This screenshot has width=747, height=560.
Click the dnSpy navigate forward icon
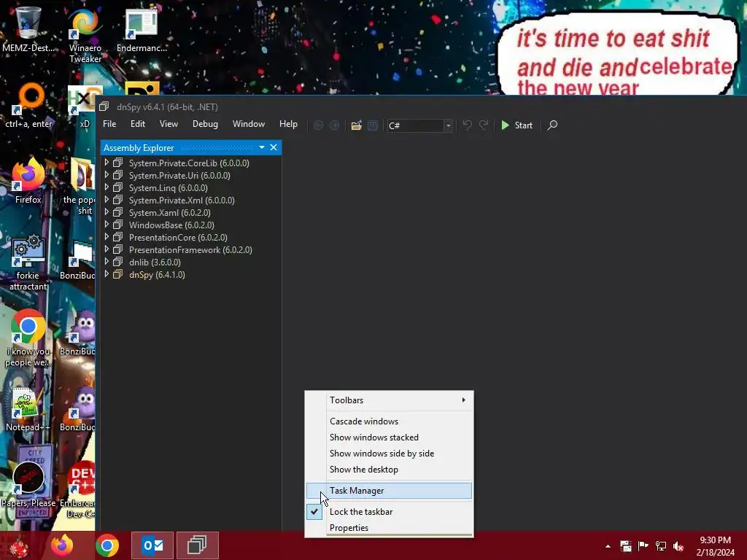click(334, 125)
